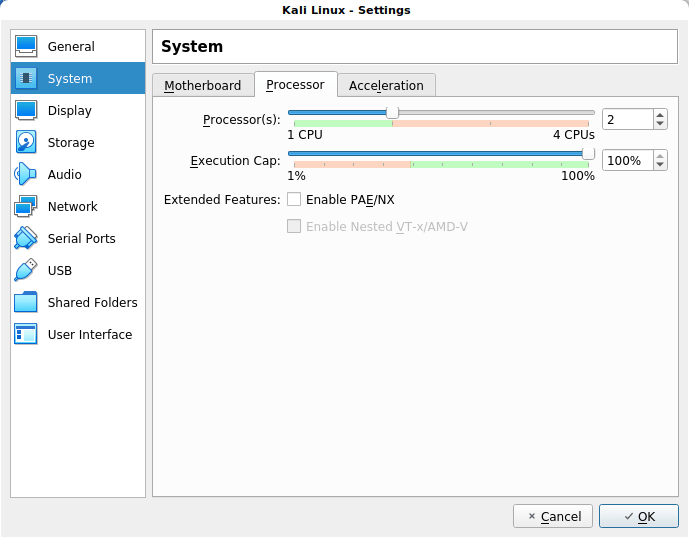The width and height of the screenshot is (689, 538).
Task: Open USB settings plug icon
Action: tap(26, 270)
